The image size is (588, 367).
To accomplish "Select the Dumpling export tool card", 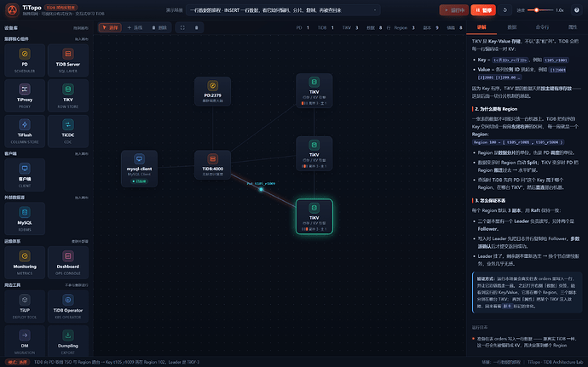I will tap(68, 341).
